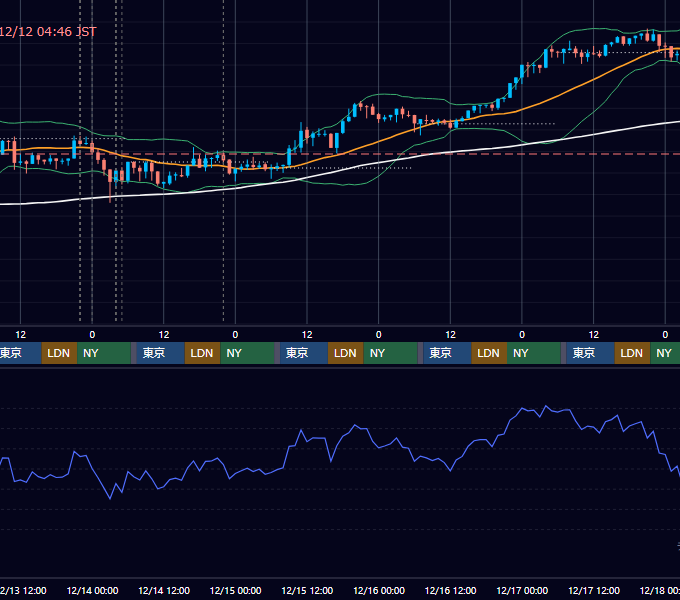Click the LDN session block after 12/16 12:00

pos(489,353)
